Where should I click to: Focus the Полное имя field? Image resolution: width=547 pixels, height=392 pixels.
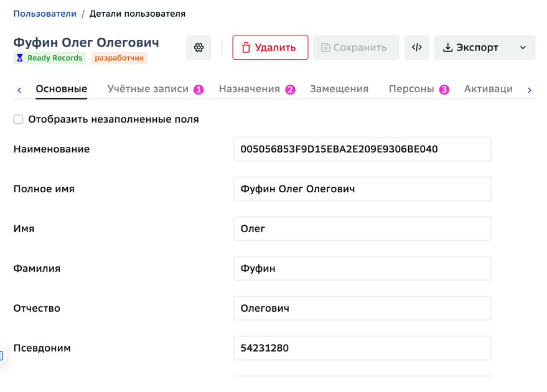coord(362,189)
